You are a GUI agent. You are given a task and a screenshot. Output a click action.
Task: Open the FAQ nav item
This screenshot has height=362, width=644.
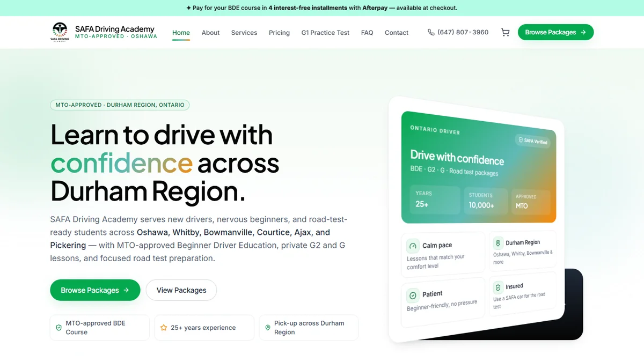[x=367, y=33]
